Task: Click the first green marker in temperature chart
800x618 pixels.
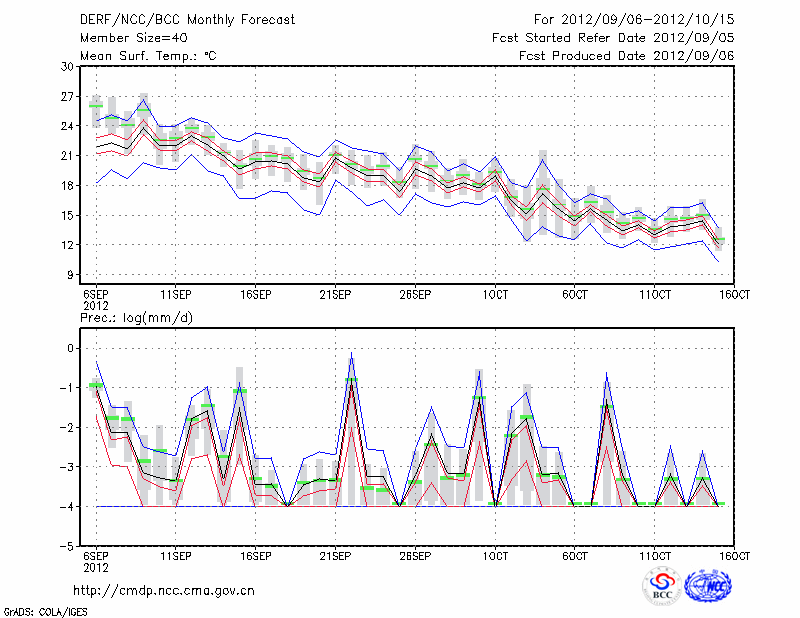Action: click(96, 106)
